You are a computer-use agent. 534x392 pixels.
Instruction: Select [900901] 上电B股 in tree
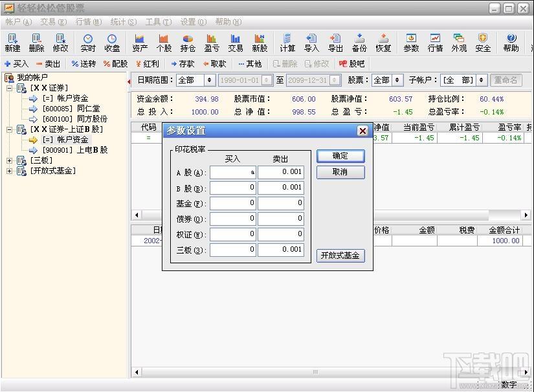tap(75, 149)
